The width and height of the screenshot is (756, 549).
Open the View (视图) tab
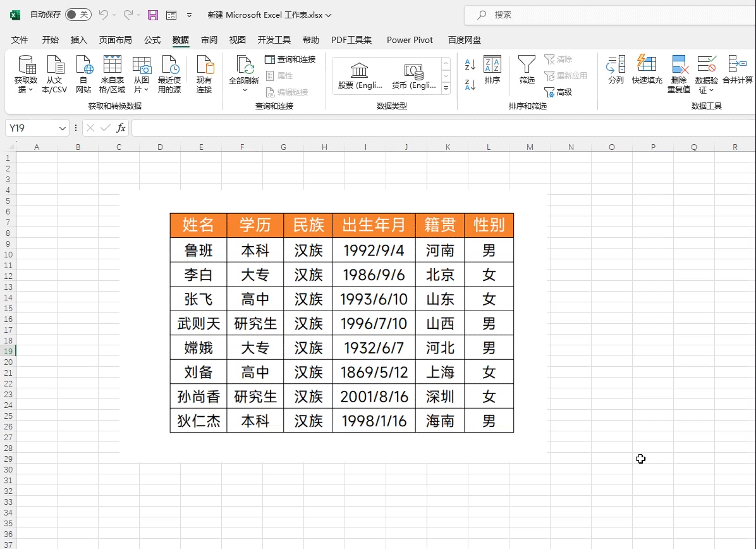(237, 40)
